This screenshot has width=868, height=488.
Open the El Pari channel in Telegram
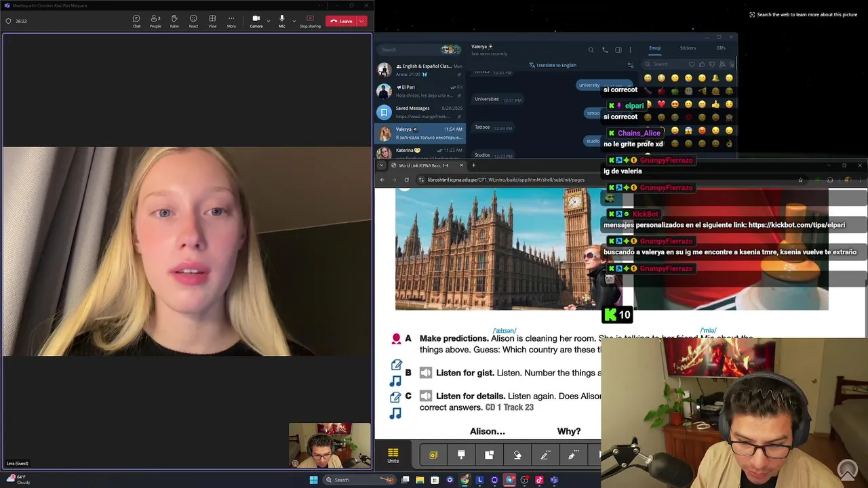pos(420,91)
